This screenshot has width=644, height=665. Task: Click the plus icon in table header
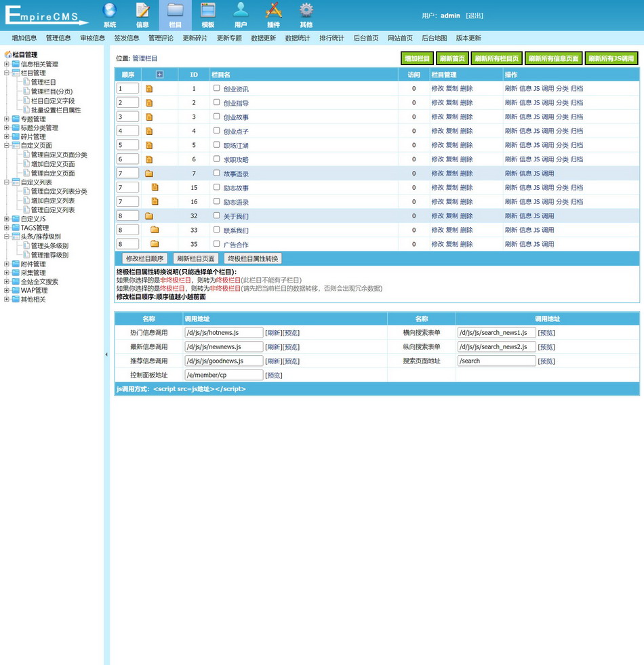(159, 75)
